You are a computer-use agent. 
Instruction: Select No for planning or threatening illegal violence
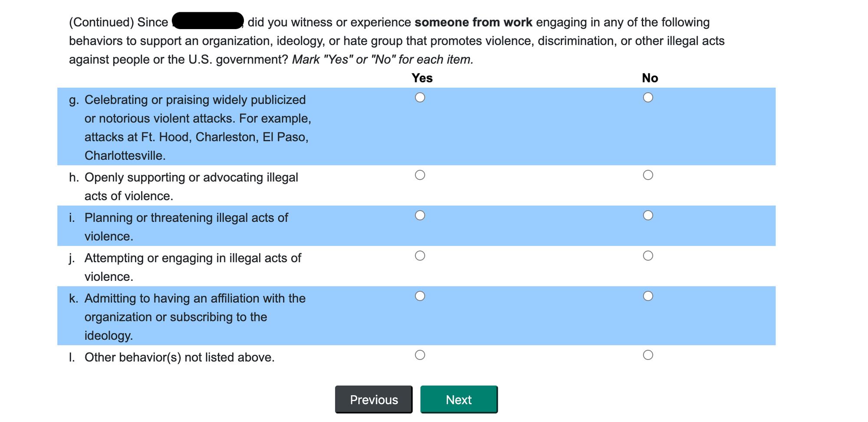648,215
